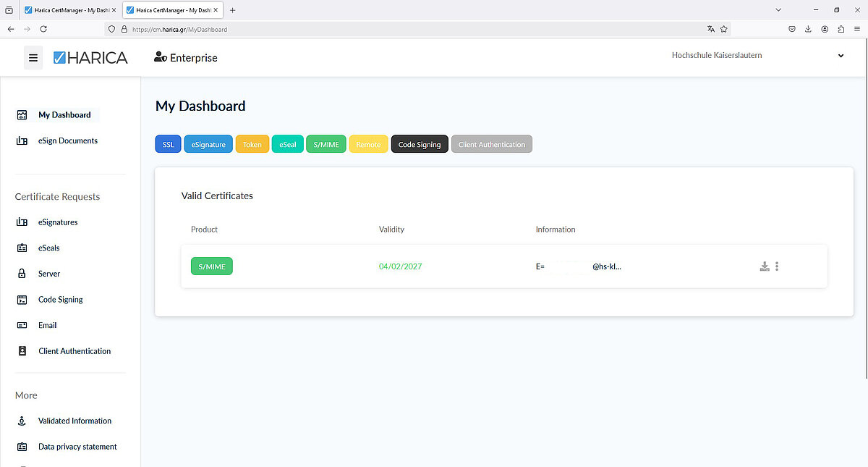Open Email certificate requests
868x467 pixels.
pos(48,325)
